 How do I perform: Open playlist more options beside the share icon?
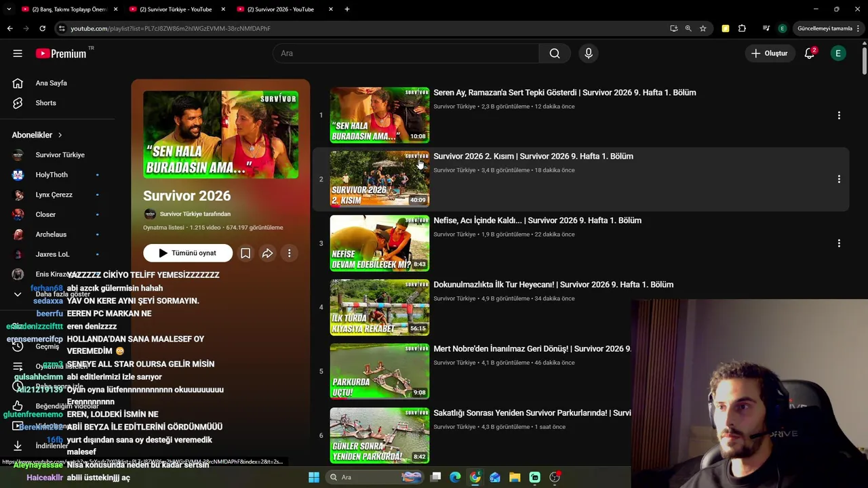point(289,253)
